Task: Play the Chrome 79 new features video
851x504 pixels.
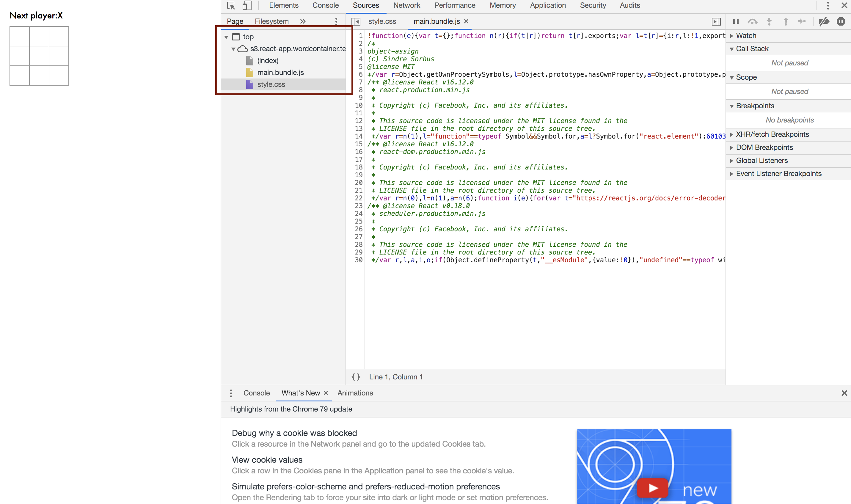Action: pyautogui.click(x=652, y=488)
